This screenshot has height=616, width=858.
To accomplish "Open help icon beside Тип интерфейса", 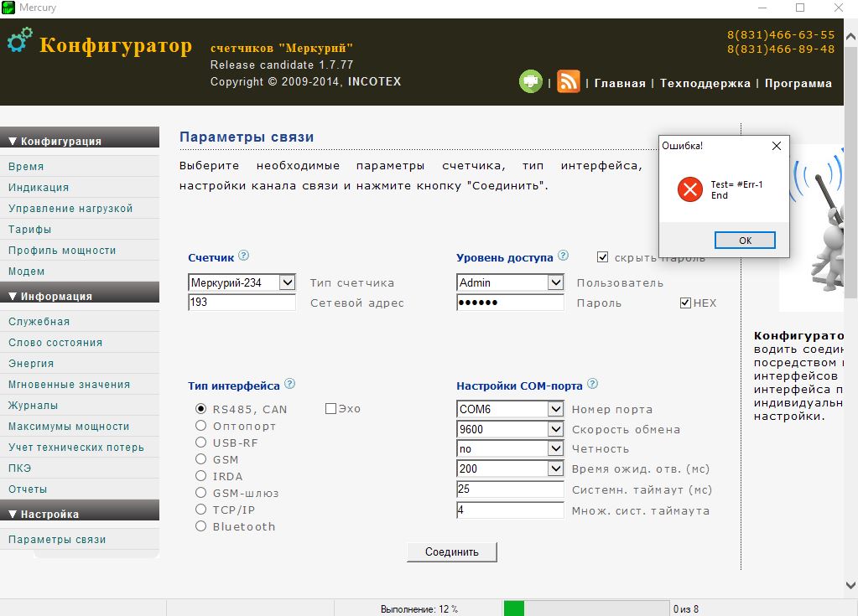I will (x=290, y=384).
